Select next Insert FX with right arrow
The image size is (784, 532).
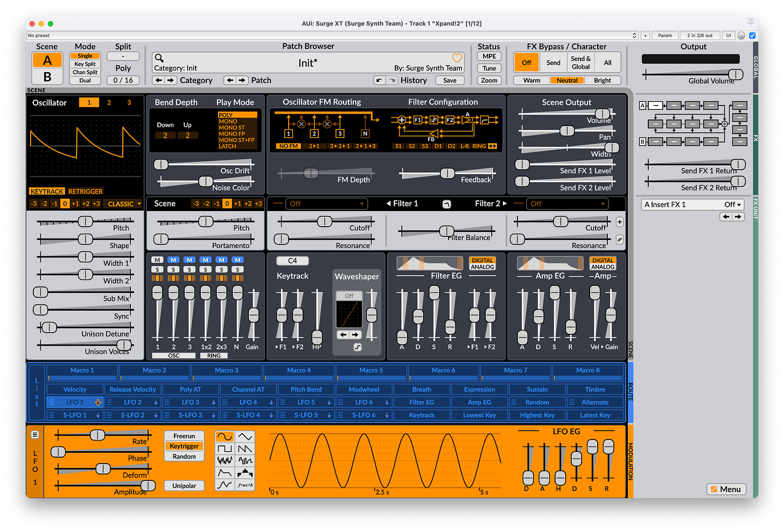tap(738, 216)
